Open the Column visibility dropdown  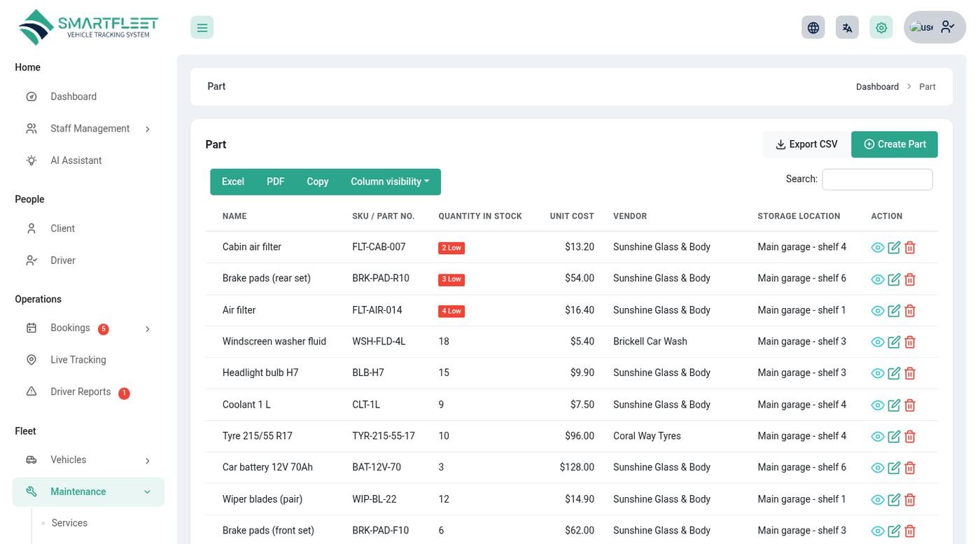click(x=390, y=182)
